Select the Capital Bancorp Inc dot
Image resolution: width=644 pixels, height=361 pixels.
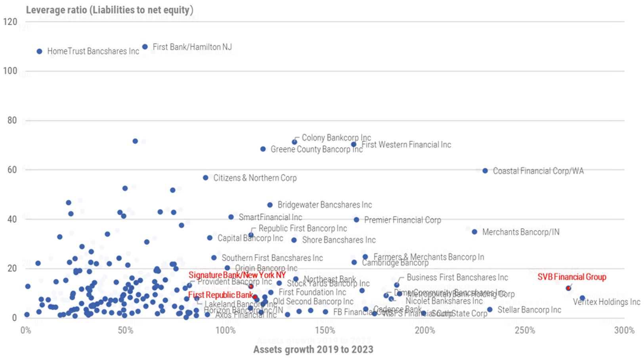[x=210, y=238]
